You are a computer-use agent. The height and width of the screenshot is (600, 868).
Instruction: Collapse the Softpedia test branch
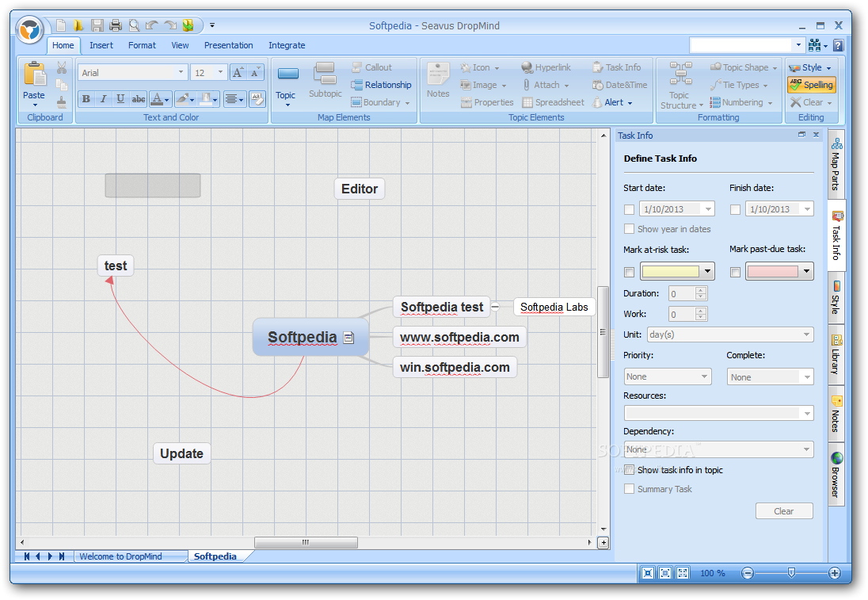point(496,307)
